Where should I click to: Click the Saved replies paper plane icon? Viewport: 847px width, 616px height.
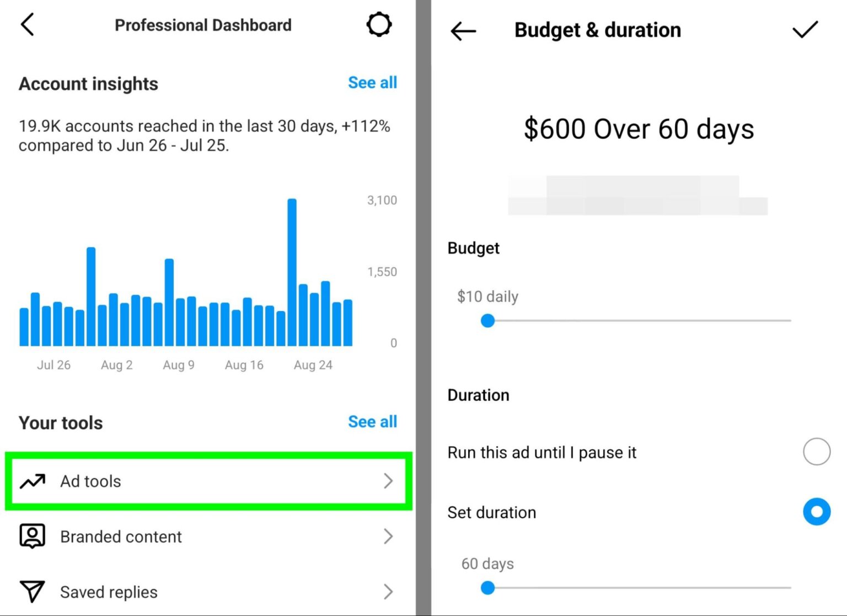31,591
